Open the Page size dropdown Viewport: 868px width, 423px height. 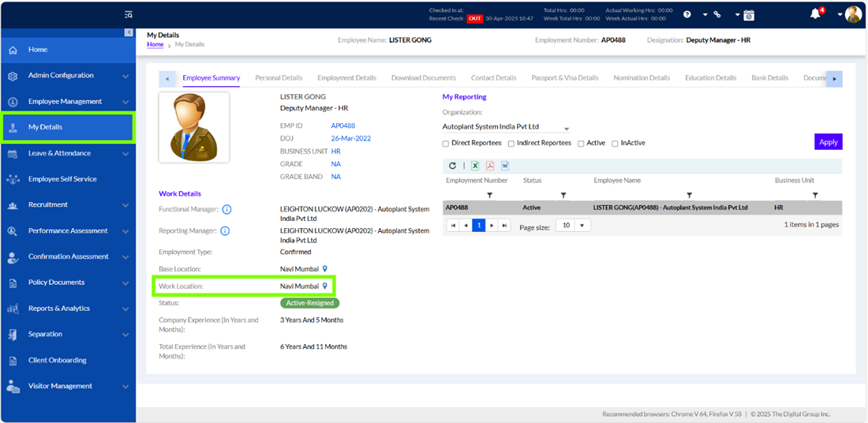(x=573, y=226)
